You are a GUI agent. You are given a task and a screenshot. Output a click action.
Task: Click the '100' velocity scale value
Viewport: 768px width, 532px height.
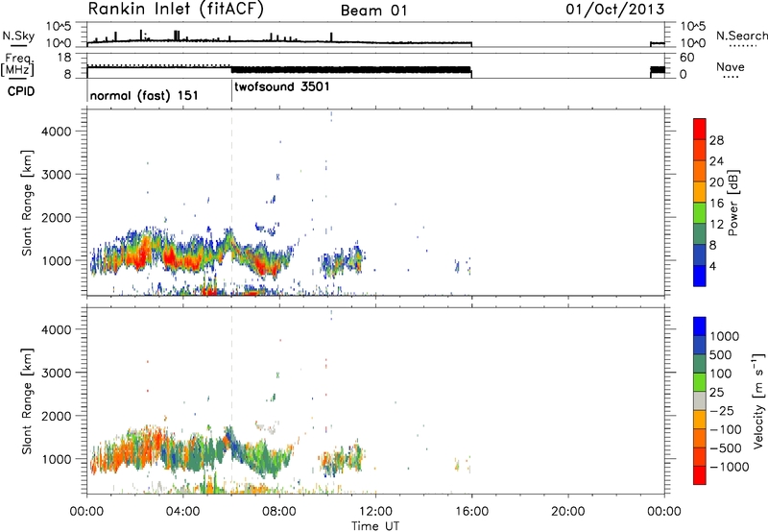(720, 374)
